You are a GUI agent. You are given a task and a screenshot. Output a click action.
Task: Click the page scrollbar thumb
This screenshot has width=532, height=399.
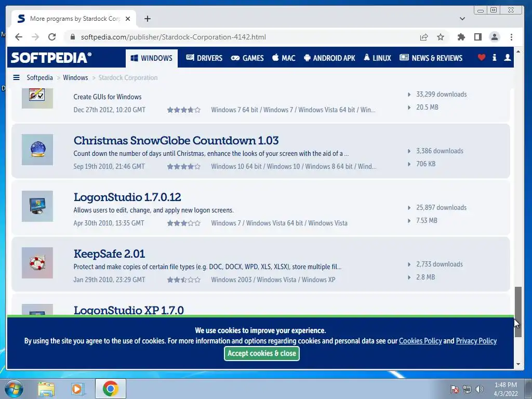click(518, 312)
